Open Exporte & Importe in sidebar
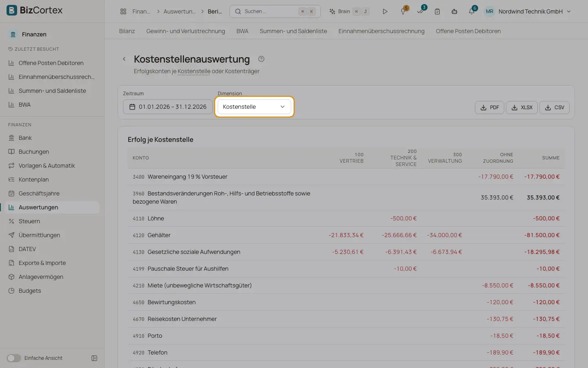The image size is (588, 368). pyautogui.click(x=52, y=263)
